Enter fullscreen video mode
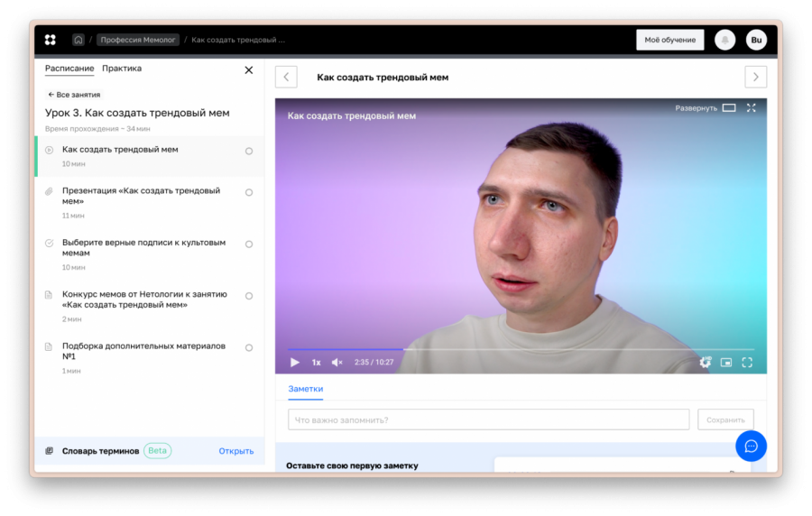The image size is (812, 516). [x=747, y=362]
